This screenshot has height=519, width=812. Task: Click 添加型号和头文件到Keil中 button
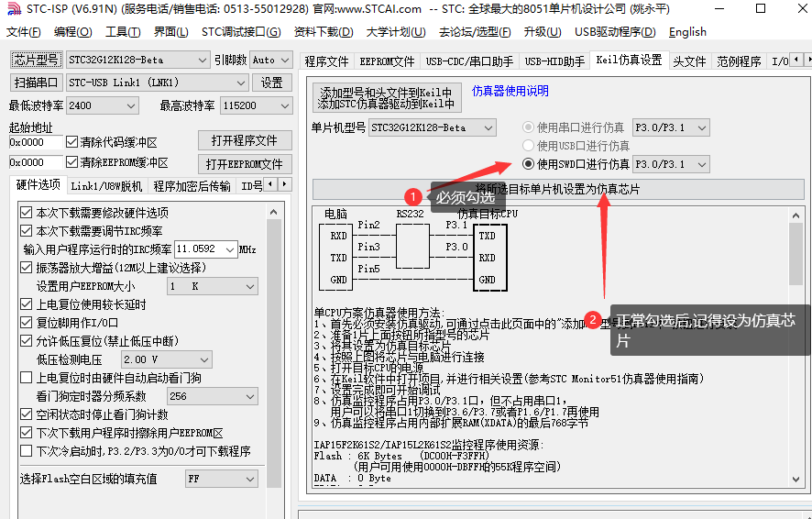386,97
